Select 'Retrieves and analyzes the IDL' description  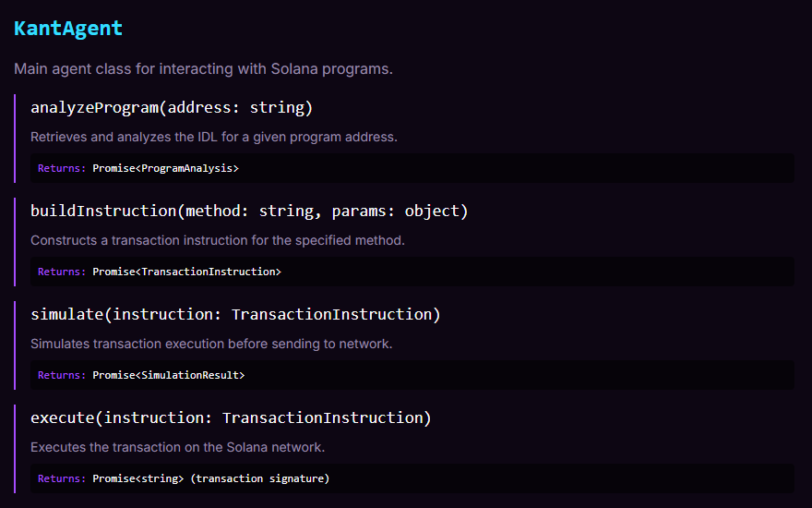214,137
